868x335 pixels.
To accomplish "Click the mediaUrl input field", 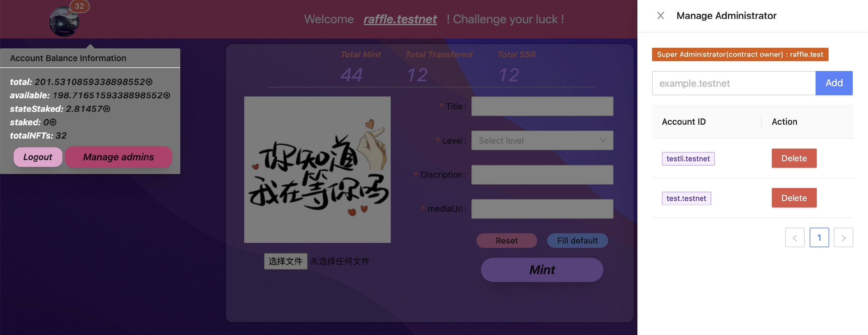I will tap(542, 209).
